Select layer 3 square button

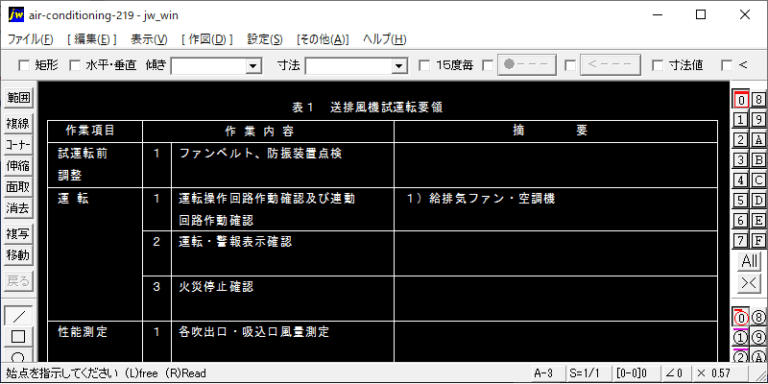[x=741, y=160]
